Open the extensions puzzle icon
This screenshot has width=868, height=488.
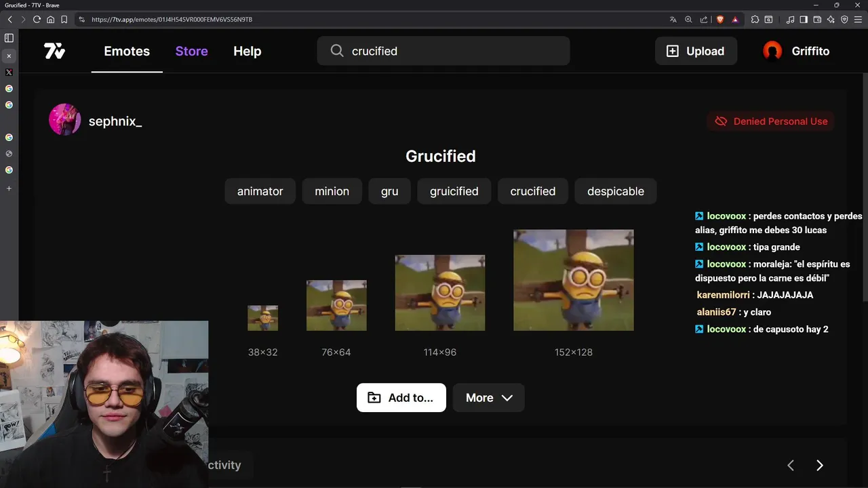(755, 20)
